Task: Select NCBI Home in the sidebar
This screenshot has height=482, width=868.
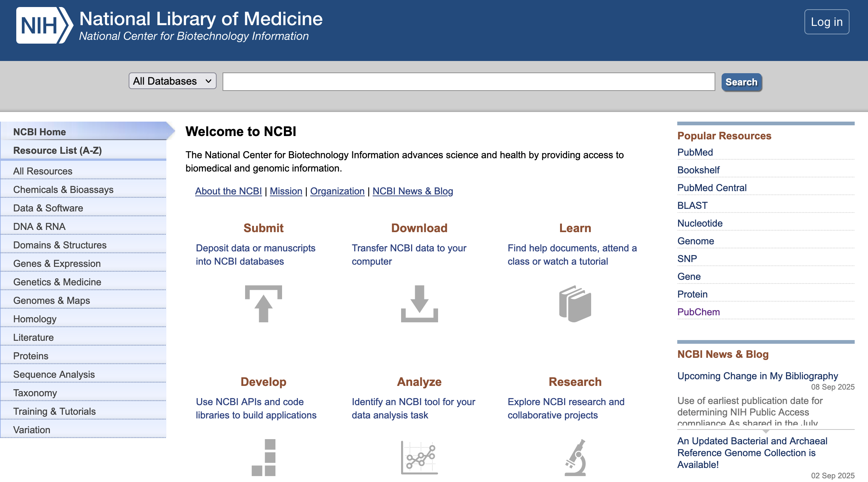Action: click(40, 132)
